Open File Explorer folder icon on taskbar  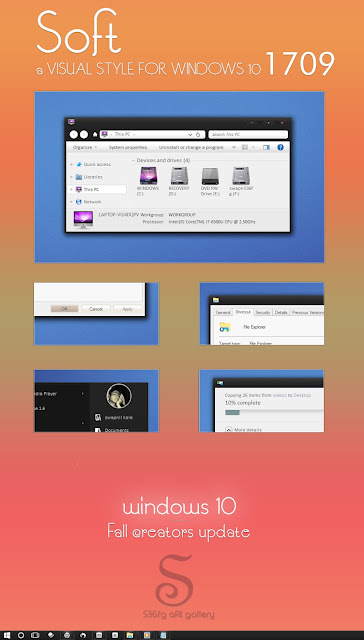pos(130,636)
